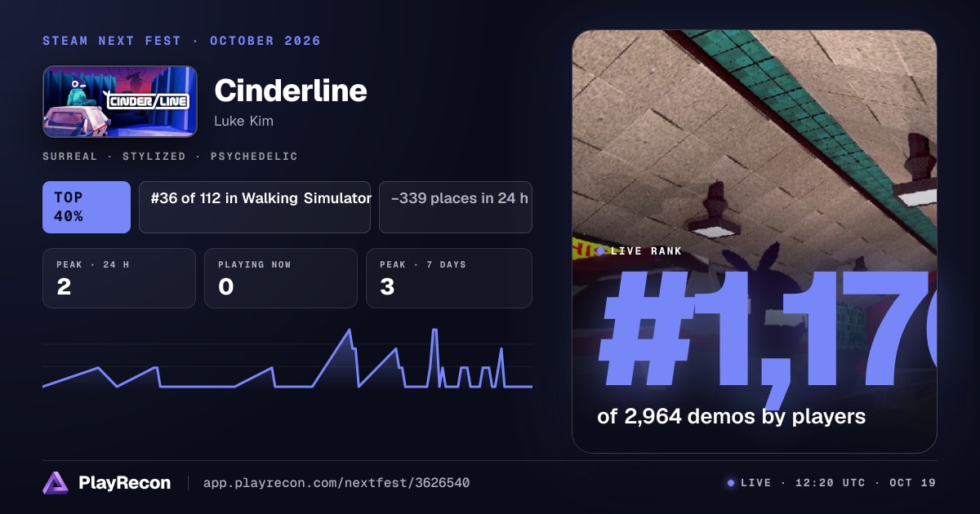Click developer name Luke Kim
The image size is (980, 514).
tap(243, 121)
